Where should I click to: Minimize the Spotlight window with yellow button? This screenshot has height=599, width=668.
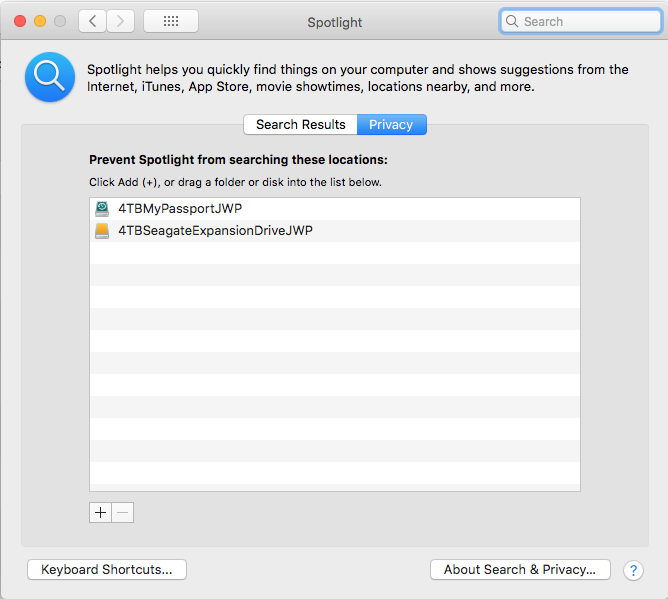(x=40, y=21)
